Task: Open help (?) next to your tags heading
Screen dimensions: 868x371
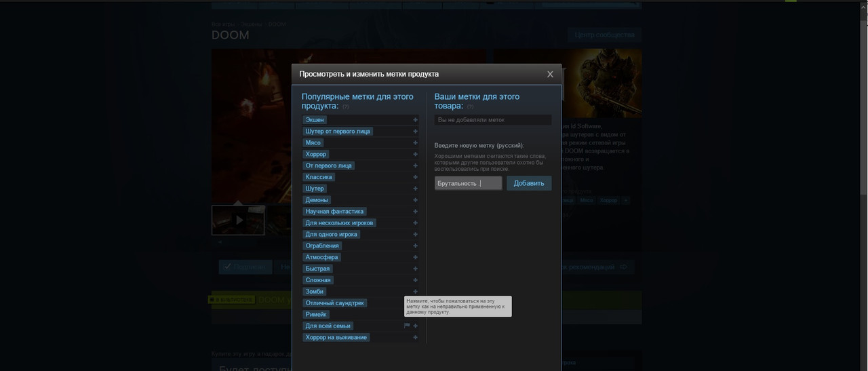Action: pyautogui.click(x=470, y=106)
